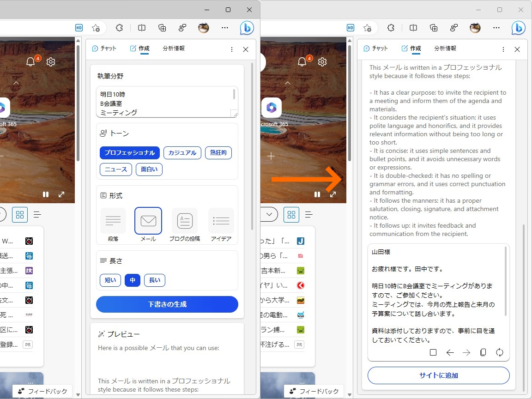
Task: Open the notification bell with badge 4
Action: (x=30, y=61)
